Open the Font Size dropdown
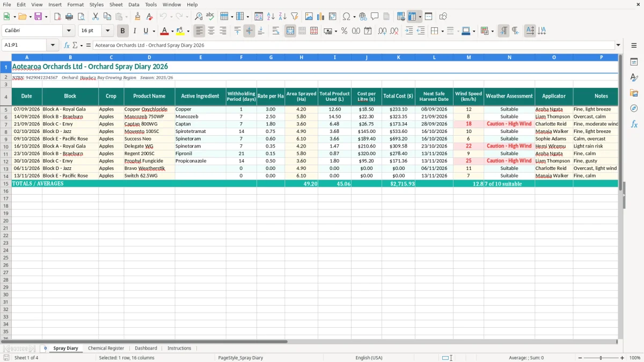 point(107,31)
